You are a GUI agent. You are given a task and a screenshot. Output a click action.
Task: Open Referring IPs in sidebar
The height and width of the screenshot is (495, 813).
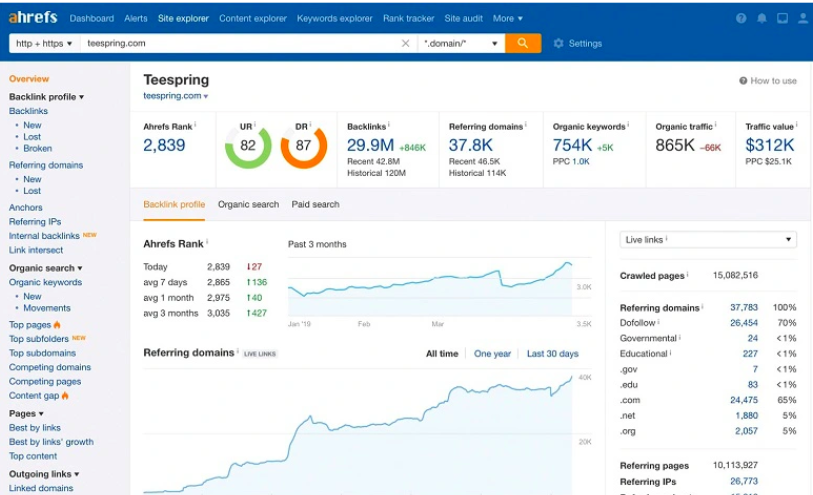tap(35, 221)
